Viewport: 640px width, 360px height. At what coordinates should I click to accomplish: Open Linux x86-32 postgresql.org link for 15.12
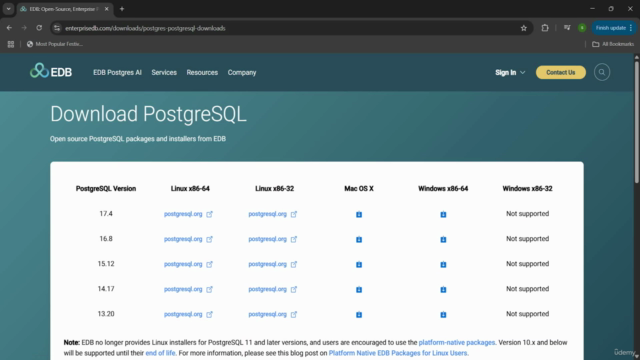coord(273,264)
